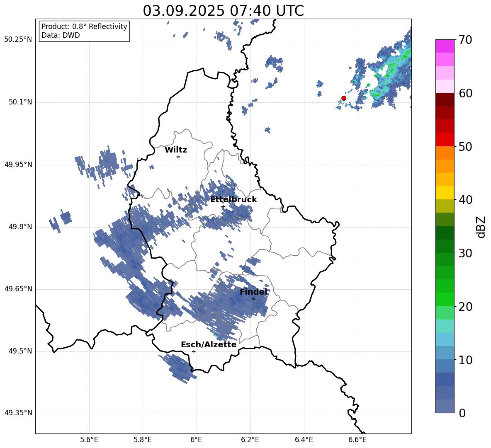Click the Esch/Alzette station cross marker

pos(194,351)
